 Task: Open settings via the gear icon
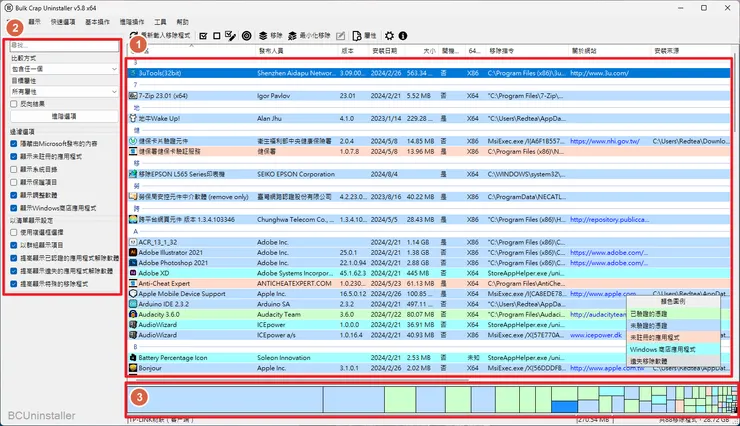pos(389,36)
